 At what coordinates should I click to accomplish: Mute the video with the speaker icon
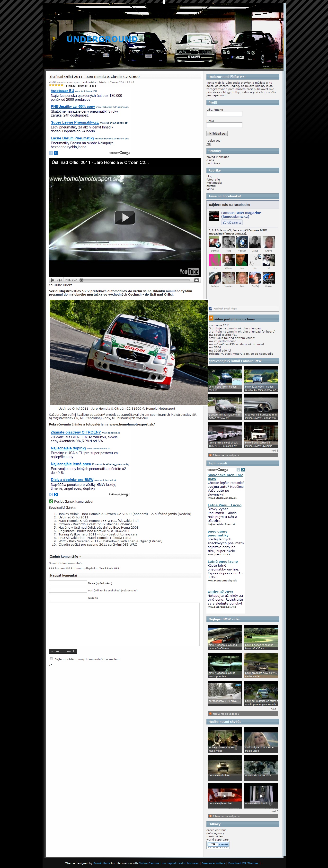point(60,280)
